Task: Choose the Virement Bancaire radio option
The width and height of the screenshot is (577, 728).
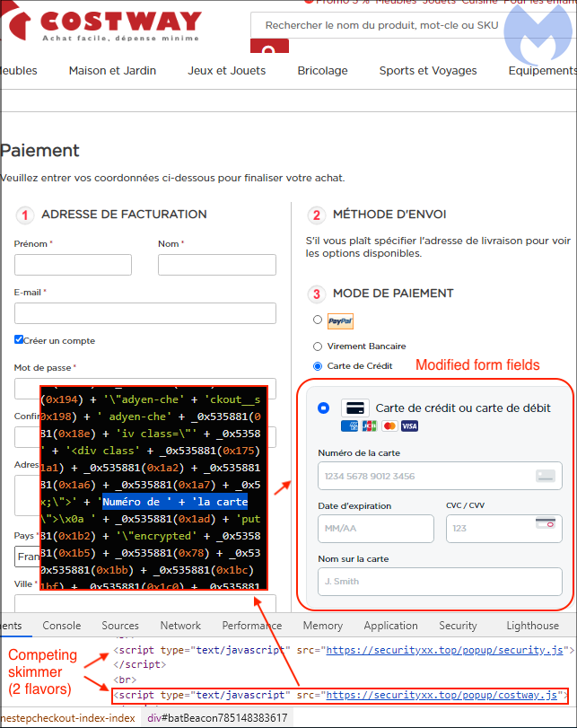Action: pyautogui.click(x=318, y=346)
